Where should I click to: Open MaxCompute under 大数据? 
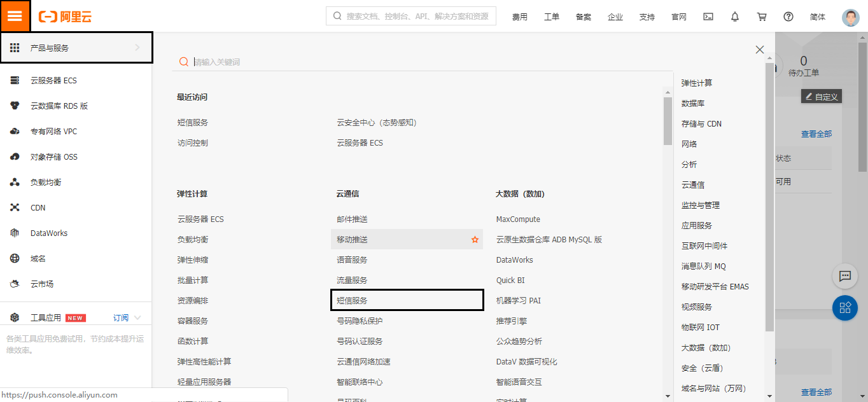tap(518, 219)
